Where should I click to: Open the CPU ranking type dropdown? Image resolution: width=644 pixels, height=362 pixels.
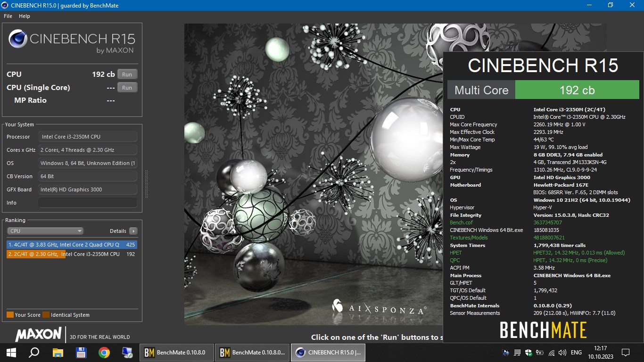(45, 231)
